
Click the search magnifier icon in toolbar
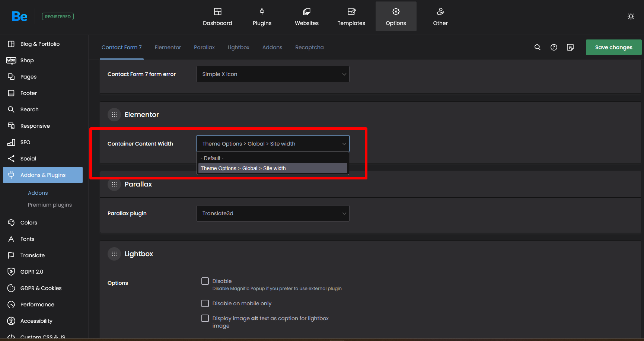click(537, 47)
